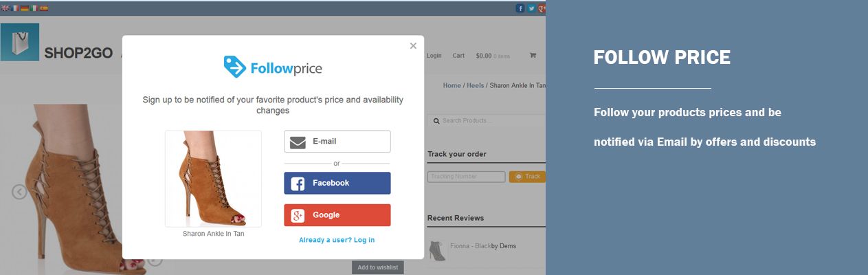The width and height of the screenshot is (868, 275).
Task: Sign up with E-mail button
Action: [x=337, y=142]
